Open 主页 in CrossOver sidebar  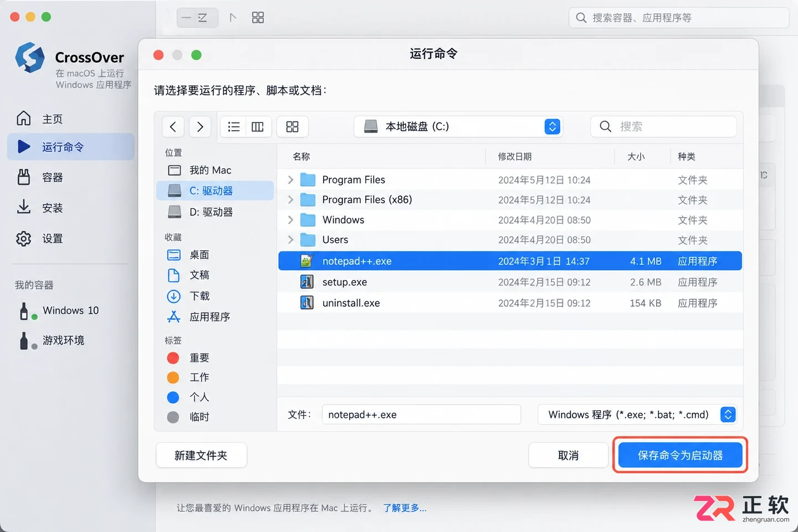pos(71,119)
